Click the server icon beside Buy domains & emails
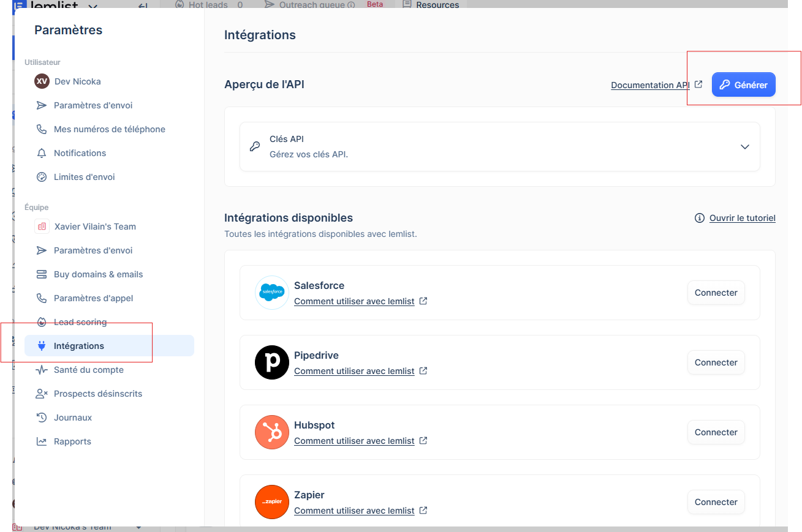The width and height of the screenshot is (802, 532). point(42,274)
